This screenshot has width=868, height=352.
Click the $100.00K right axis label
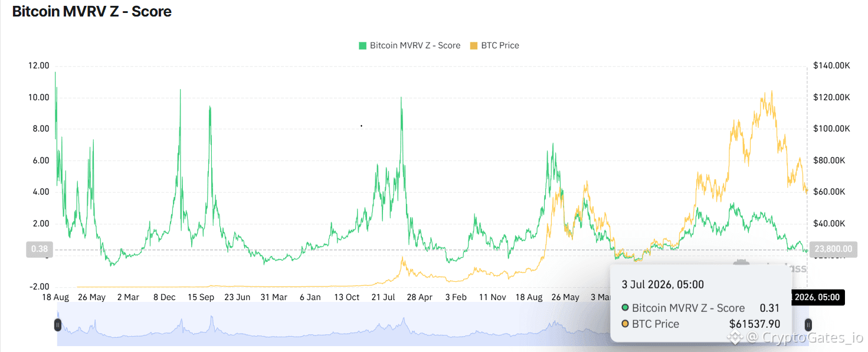831,129
